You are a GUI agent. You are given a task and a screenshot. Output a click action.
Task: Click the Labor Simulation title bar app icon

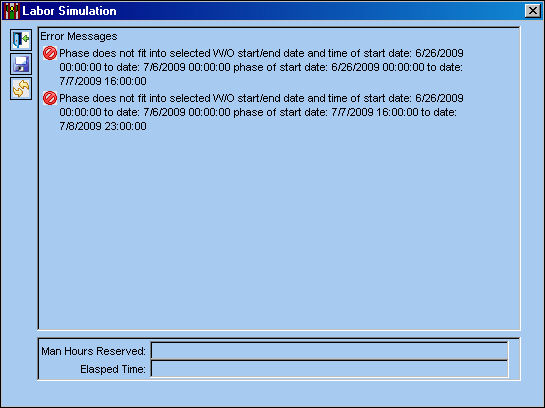[x=11, y=11]
